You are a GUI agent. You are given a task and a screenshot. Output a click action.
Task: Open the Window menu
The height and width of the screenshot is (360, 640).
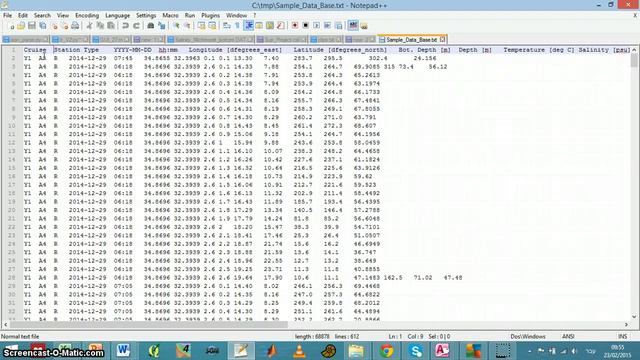coord(236,16)
